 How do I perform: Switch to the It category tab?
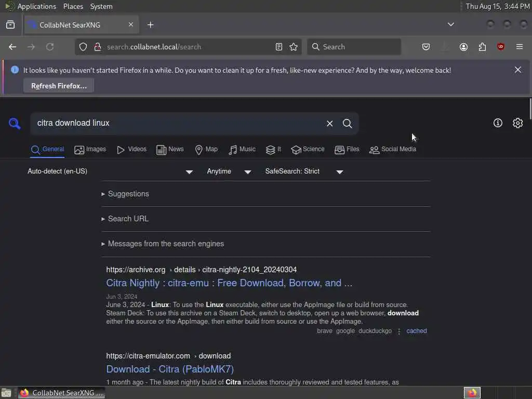(273, 149)
